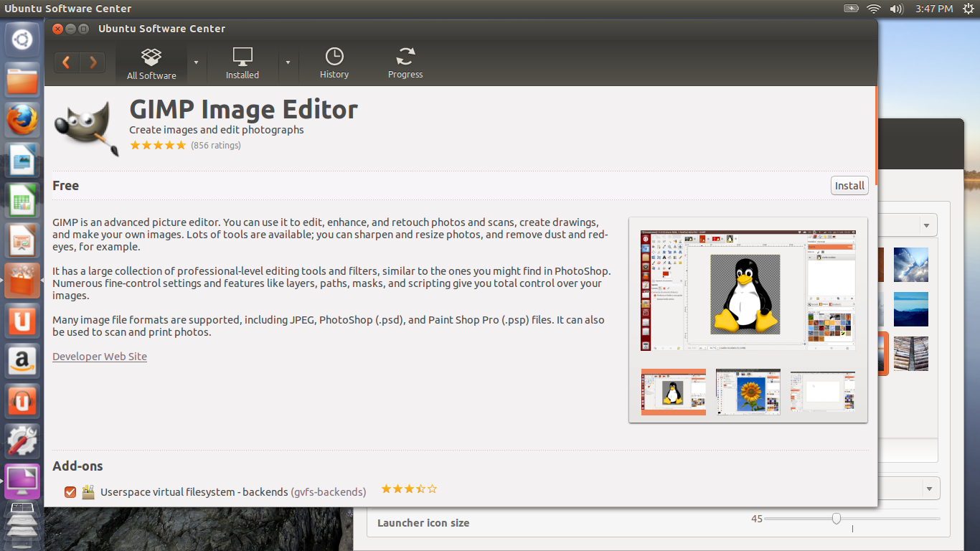This screenshot has height=551, width=980.
Task: Click the five-star rating under GIMP
Action: pos(158,145)
